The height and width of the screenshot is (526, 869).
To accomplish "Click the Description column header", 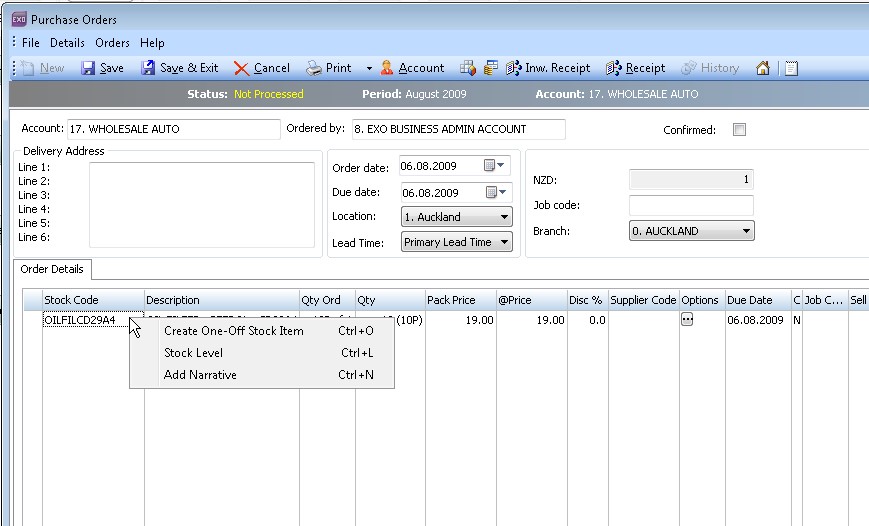I will pos(222,300).
